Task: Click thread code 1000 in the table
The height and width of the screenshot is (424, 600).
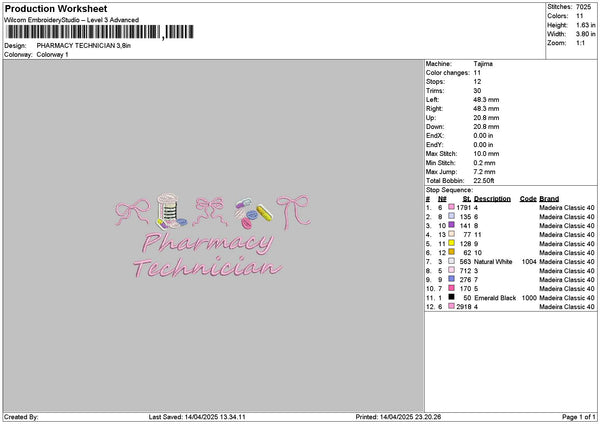Action: point(529,297)
